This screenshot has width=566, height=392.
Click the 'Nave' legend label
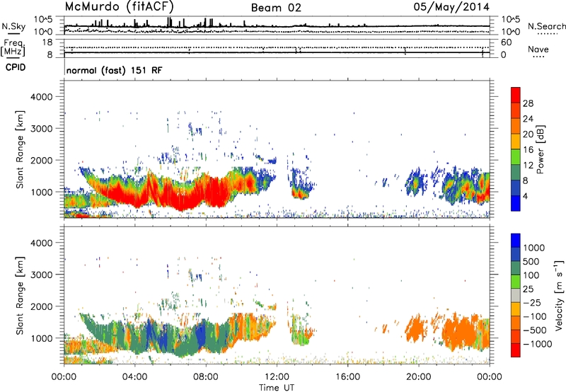click(x=538, y=49)
